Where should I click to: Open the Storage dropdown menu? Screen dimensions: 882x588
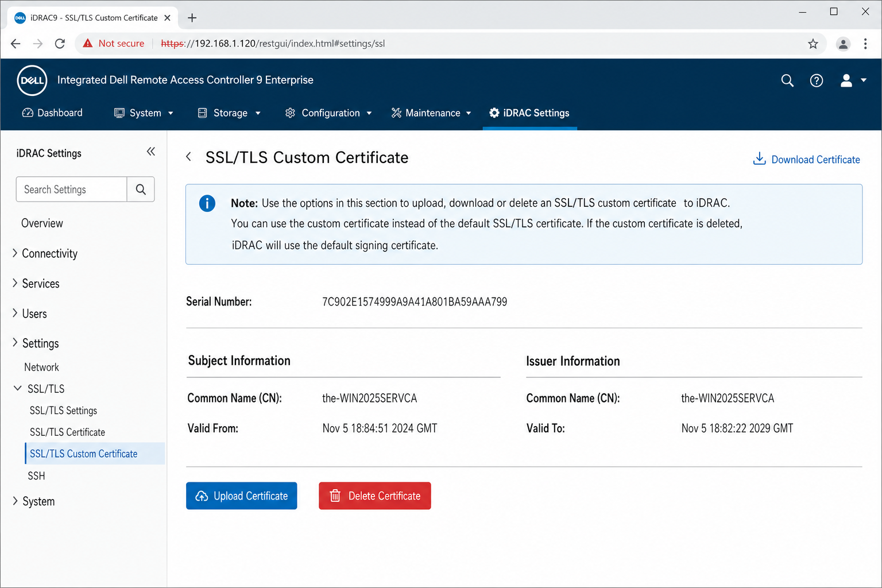[x=229, y=113]
